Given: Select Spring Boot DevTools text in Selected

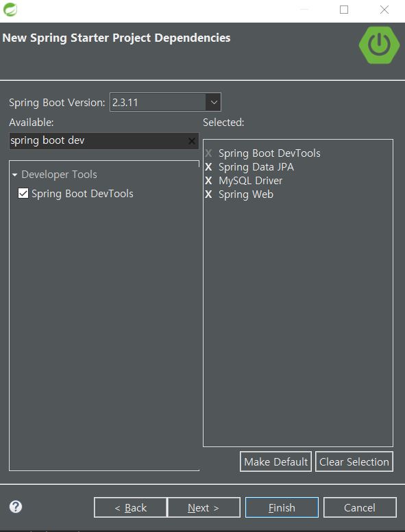Looking at the screenshot, I should pyautogui.click(x=269, y=153).
